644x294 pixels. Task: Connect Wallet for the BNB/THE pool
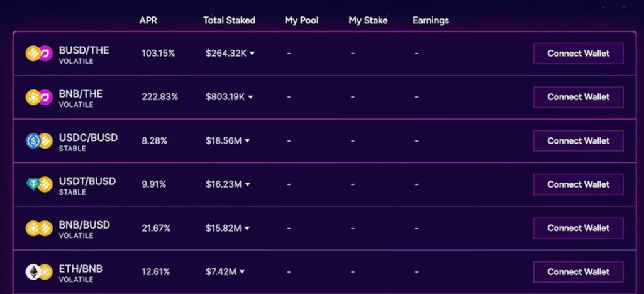click(x=579, y=97)
